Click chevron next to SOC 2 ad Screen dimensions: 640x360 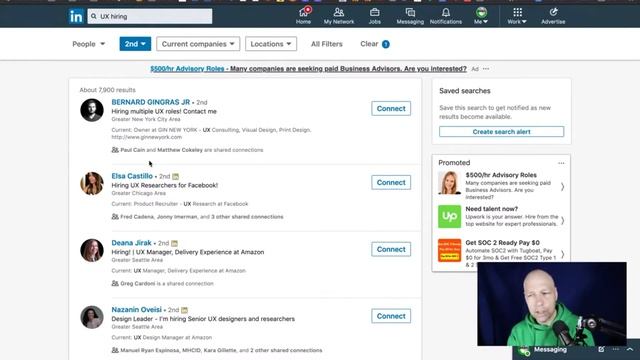pos(562,254)
